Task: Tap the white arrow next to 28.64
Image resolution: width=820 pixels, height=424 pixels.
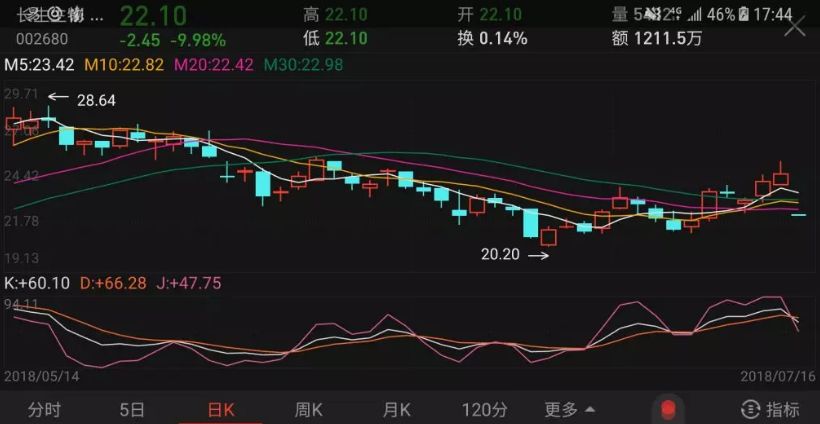Action: click(58, 98)
